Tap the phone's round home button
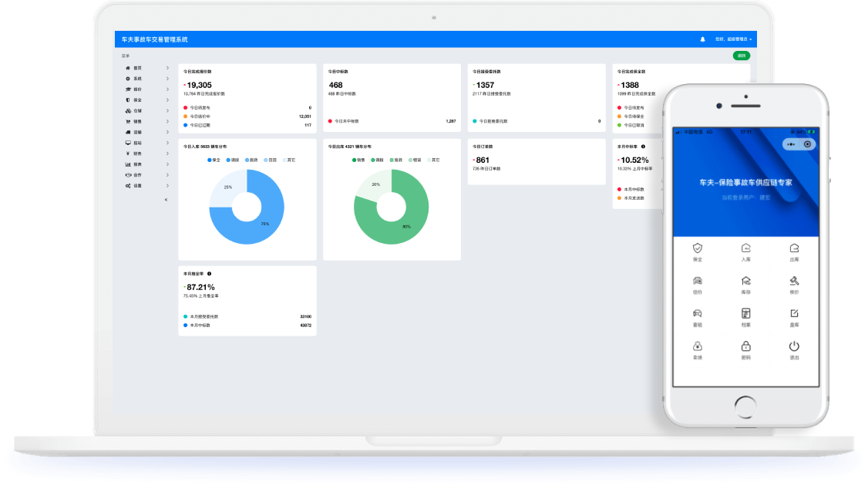 coord(745,407)
